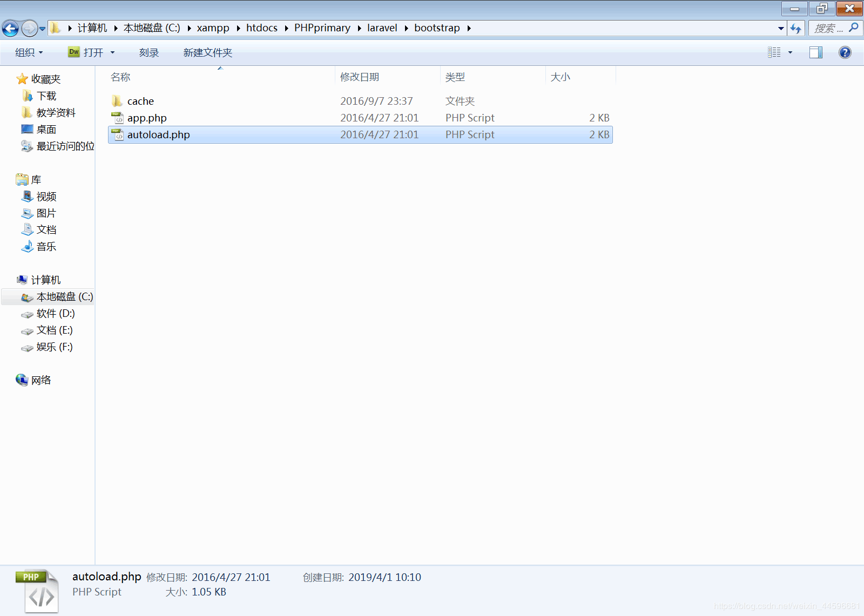Click the cache folder icon

pyautogui.click(x=117, y=101)
